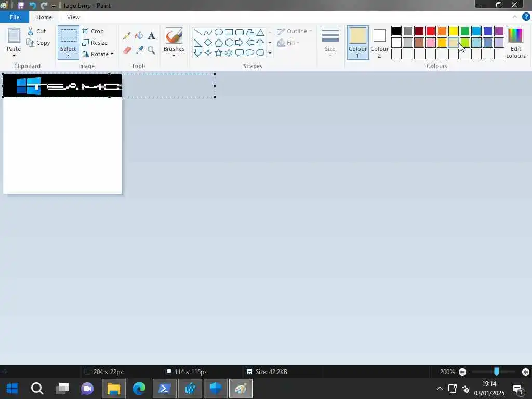Select the Down arrow shape
Image resolution: width=532 pixels, height=399 pixels.
[197, 52]
